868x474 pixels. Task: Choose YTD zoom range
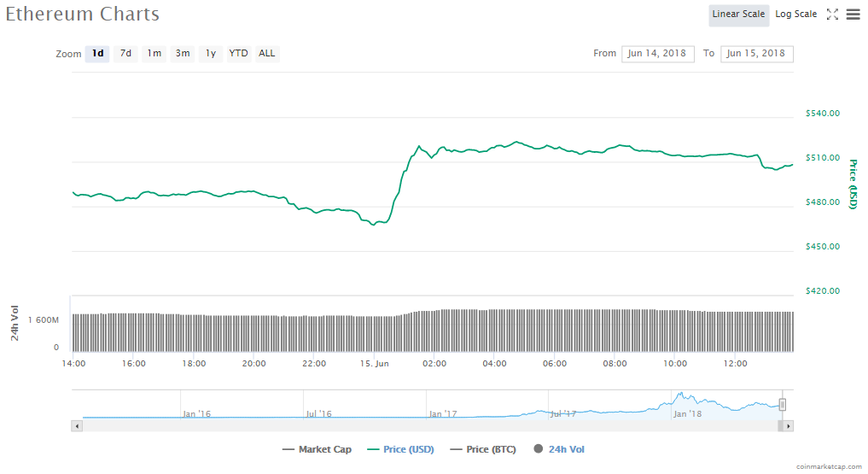(x=239, y=54)
